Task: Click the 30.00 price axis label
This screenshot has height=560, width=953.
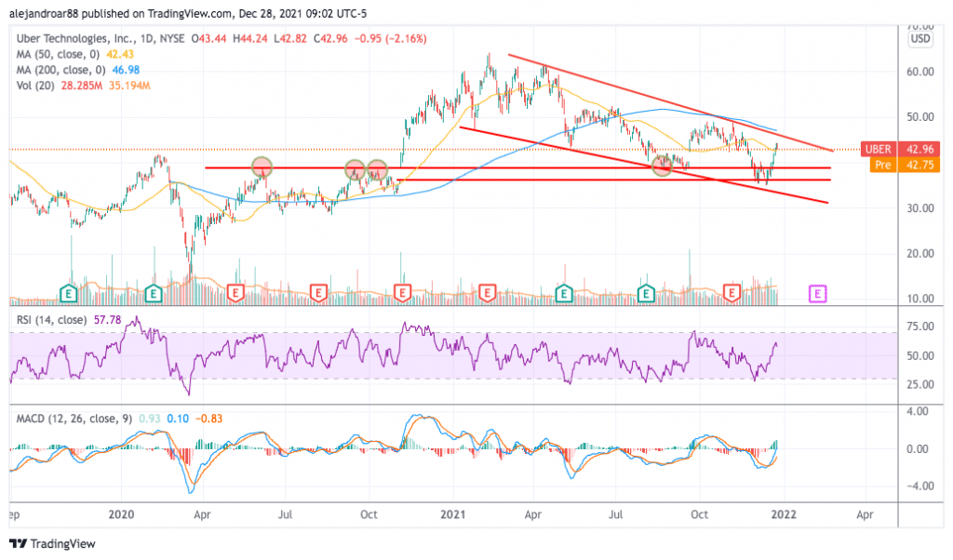Action: click(920, 207)
